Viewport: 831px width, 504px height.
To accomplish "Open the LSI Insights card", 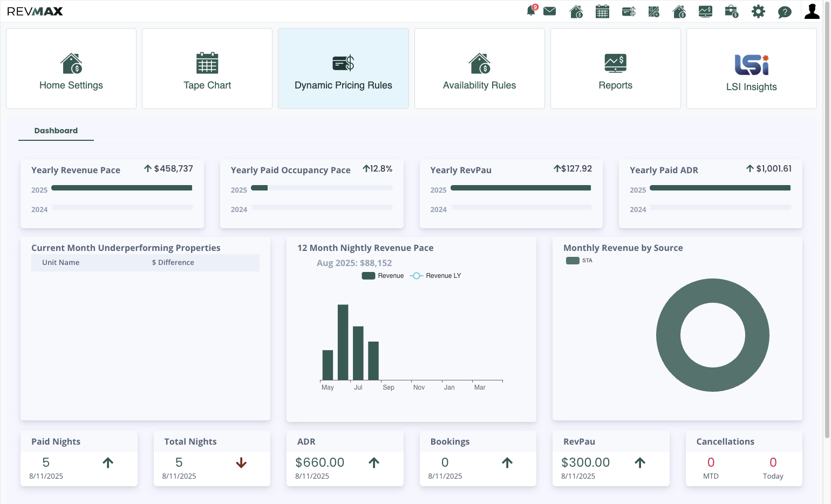I will pos(752,69).
